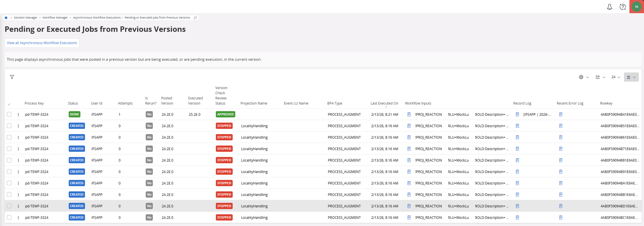Open Asynchronous Workflow Executions breadcrumb
Viewport: 644px width, 226px height.
click(x=97, y=18)
